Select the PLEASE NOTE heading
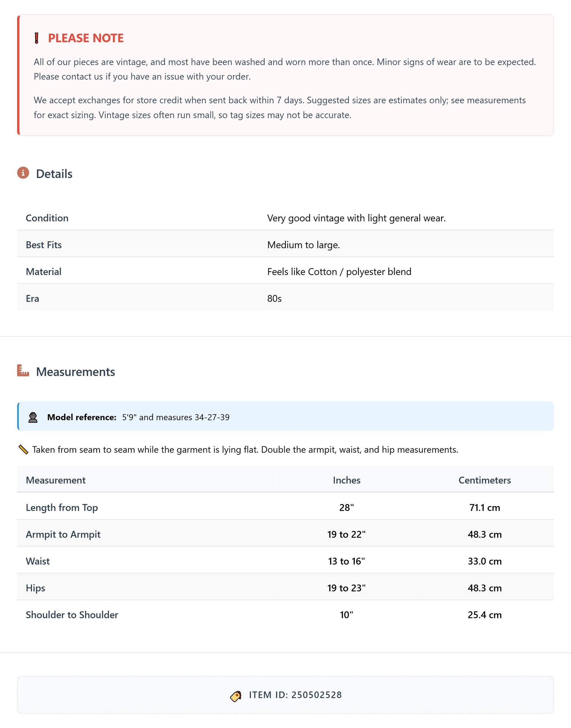This screenshot has height=728, width=571. pyautogui.click(x=86, y=38)
